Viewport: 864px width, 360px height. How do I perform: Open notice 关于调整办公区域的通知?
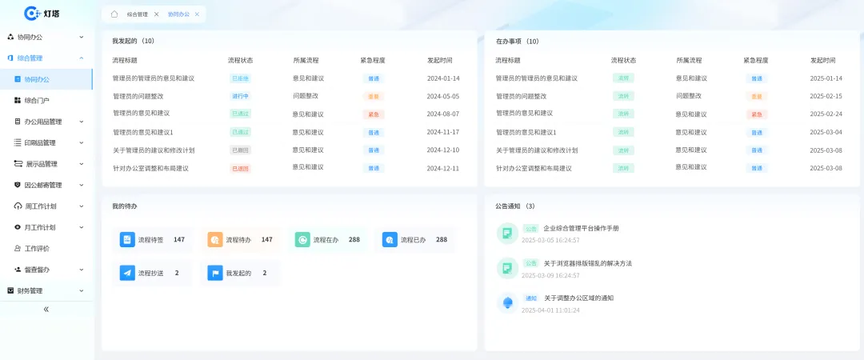click(579, 298)
